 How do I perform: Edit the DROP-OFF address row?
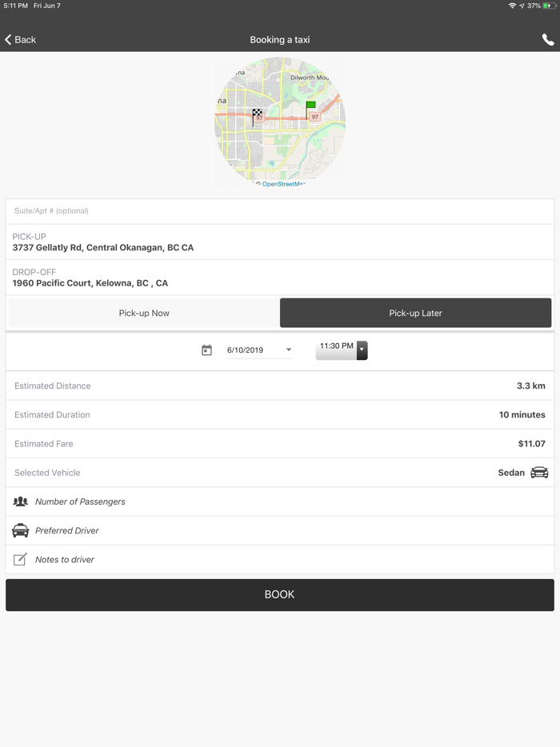tap(280, 278)
